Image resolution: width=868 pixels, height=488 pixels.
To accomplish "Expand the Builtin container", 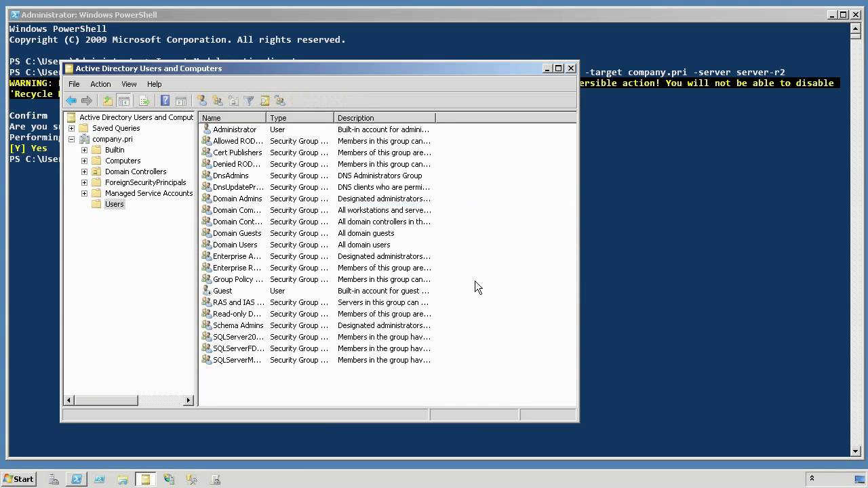I will (x=84, y=150).
